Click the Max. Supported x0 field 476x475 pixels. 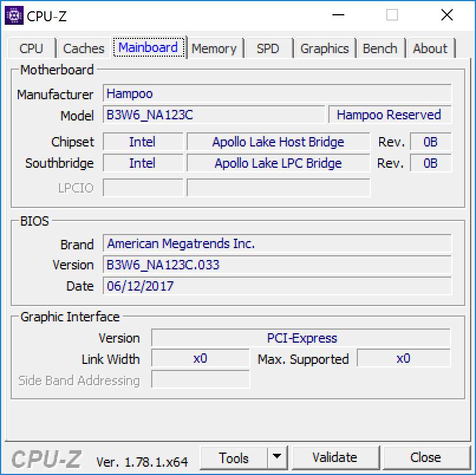click(404, 359)
